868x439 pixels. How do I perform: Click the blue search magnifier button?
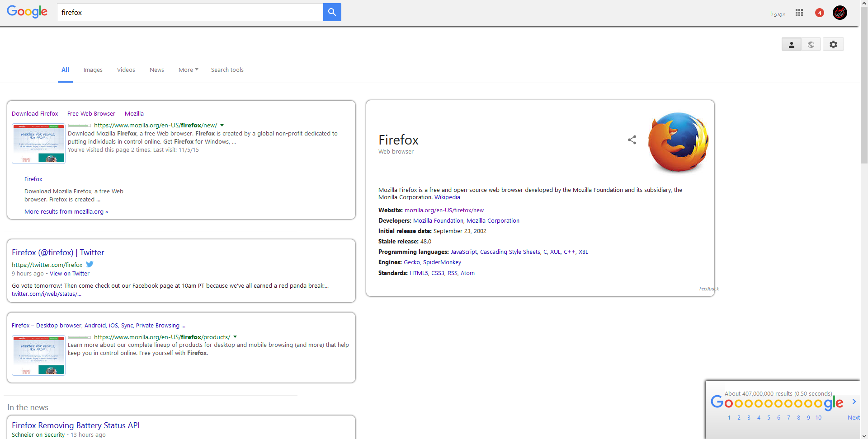coord(332,12)
